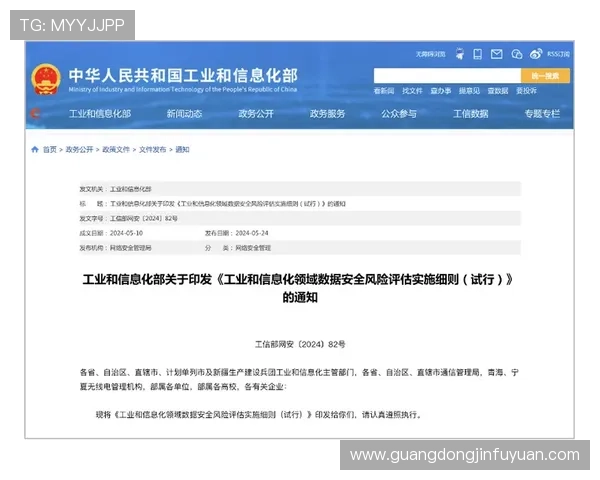Open the RSS订阅 link
Screen dimensions: 600x480
coord(558,54)
